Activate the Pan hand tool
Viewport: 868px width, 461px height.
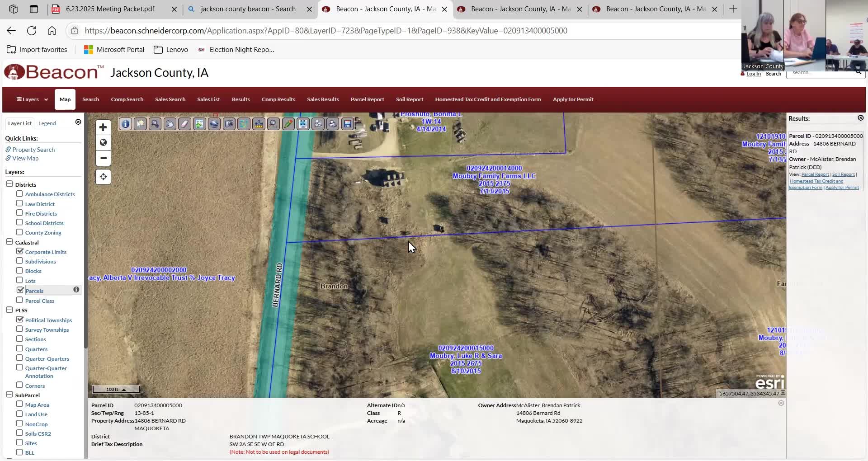pos(170,124)
